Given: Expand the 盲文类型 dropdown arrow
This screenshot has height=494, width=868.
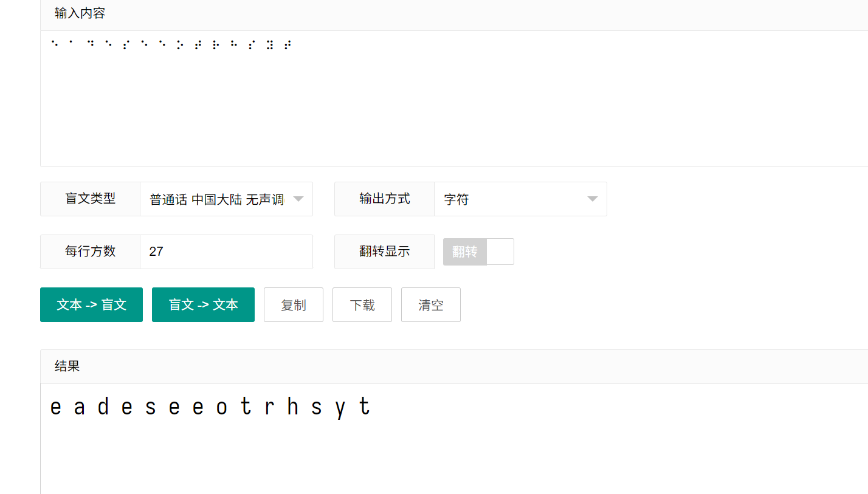Looking at the screenshot, I should point(298,199).
